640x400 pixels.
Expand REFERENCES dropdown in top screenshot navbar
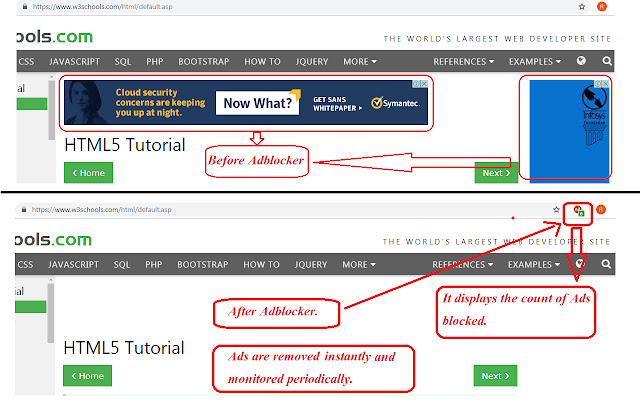(x=463, y=62)
